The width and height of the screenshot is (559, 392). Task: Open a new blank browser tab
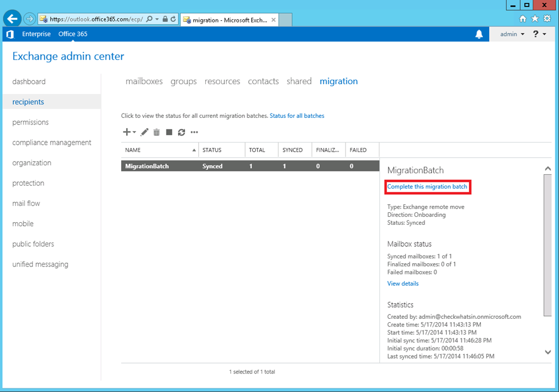click(x=285, y=20)
